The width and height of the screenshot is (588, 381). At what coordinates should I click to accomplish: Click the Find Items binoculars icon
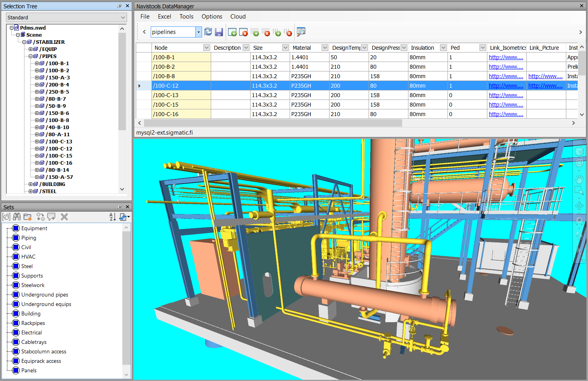17,217
